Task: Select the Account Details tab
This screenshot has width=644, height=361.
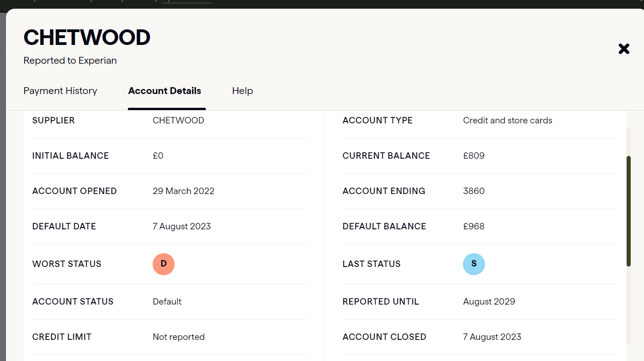Action: coord(165,91)
